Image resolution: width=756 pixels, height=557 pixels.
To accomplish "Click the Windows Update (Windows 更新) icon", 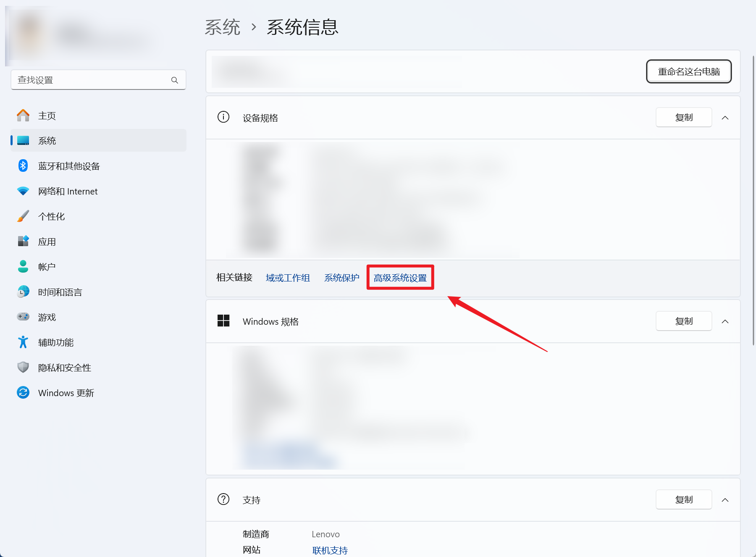I will tap(23, 393).
